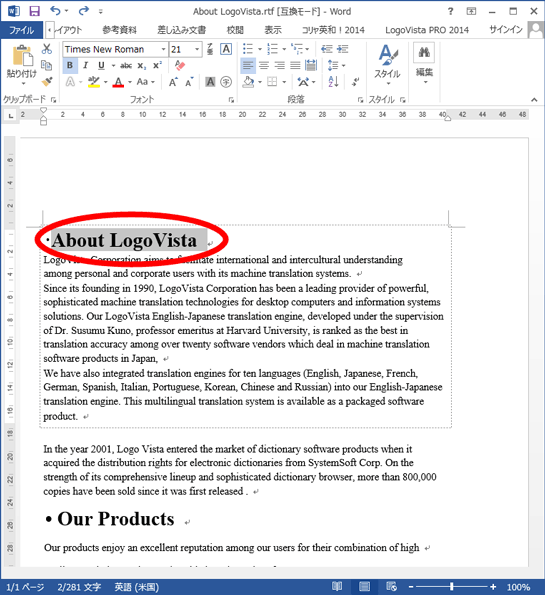
Task: Save the document with the floppy disk icon
Action: (35, 11)
